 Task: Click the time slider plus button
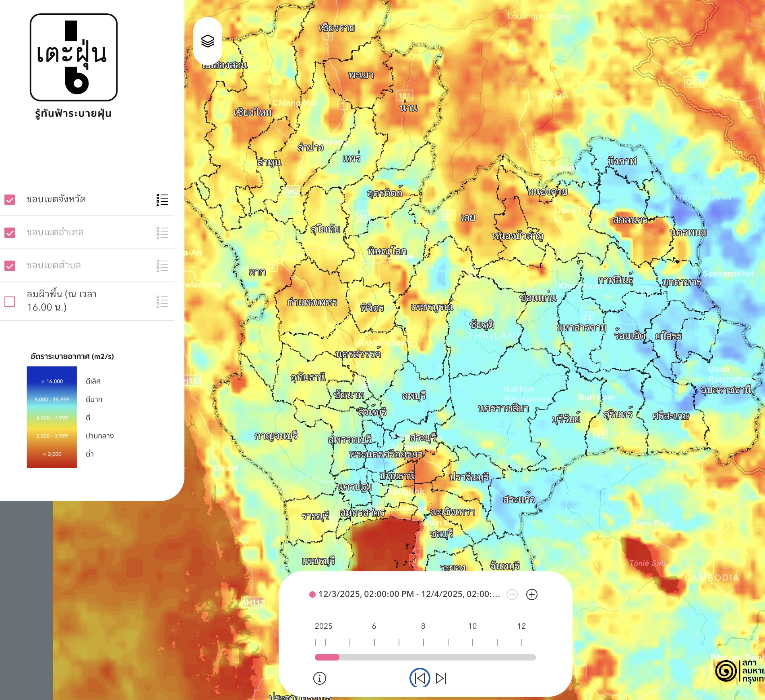[x=532, y=594]
